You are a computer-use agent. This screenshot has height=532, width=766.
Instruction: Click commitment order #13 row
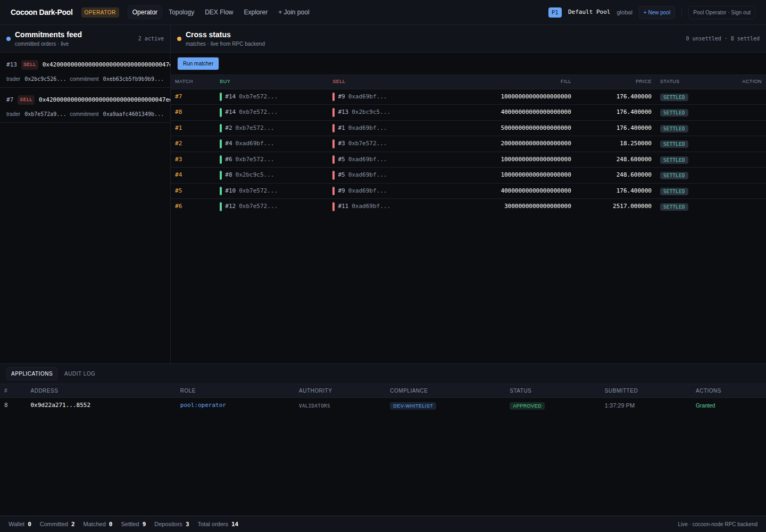tap(85, 70)
